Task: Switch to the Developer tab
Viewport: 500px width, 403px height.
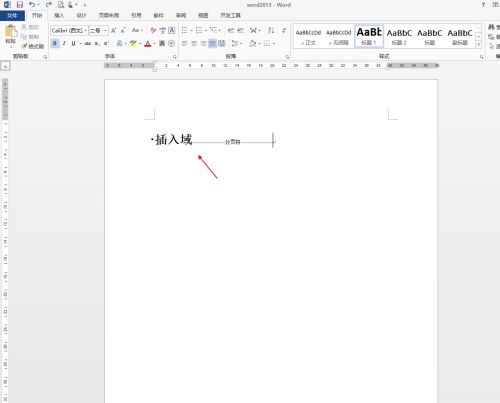Action: 230,15
